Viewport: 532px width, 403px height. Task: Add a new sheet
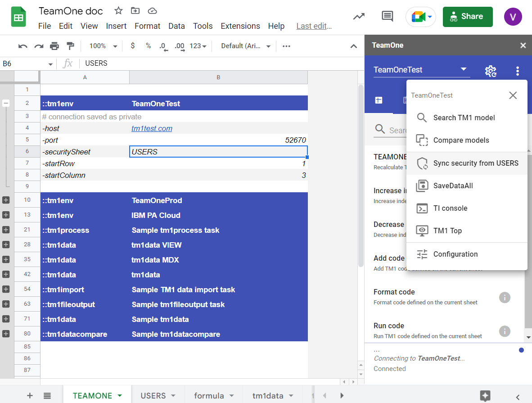30,395
